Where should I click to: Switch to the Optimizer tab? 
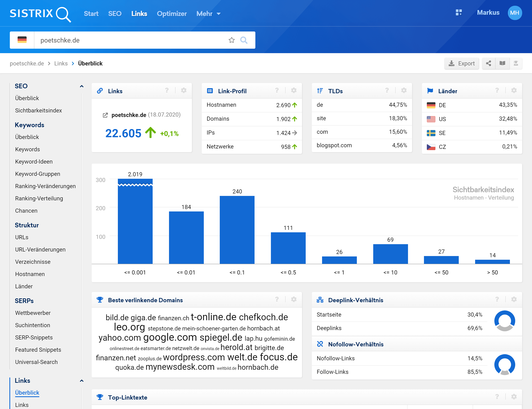pyautogui.click(x=172, y=14)
